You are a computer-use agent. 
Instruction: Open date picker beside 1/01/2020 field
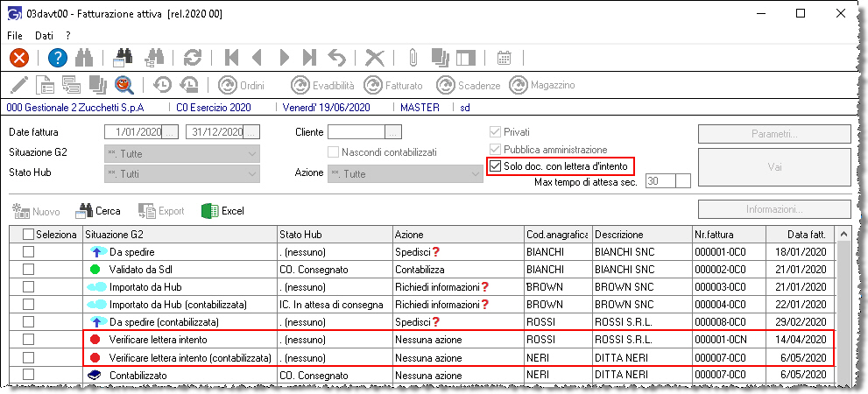tap(172, 131)
